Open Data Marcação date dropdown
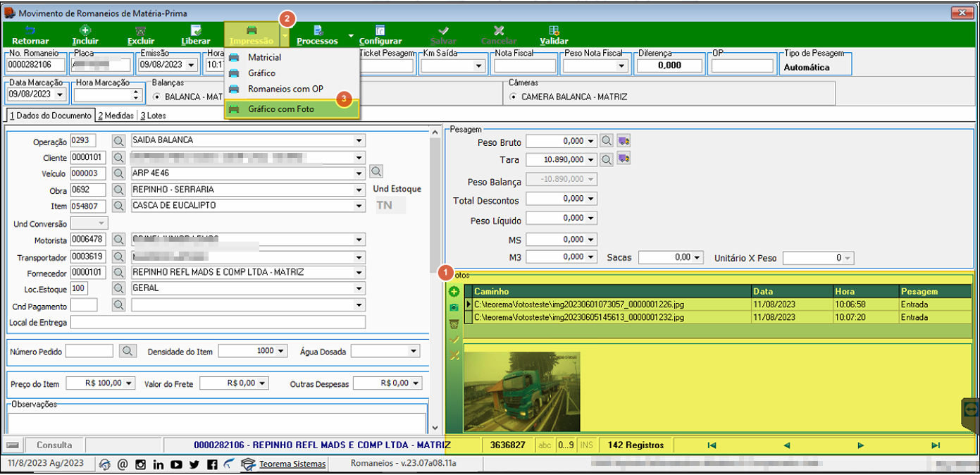The width and height of the screenshot is (980, 475). [x=59, y=94]
